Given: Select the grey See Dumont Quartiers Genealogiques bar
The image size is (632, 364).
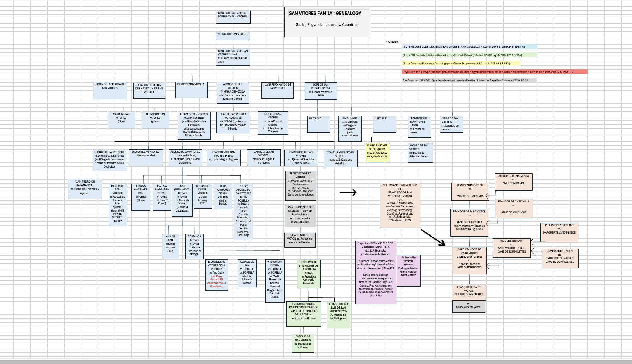Looking at the screenshot, I should [469, 80].
